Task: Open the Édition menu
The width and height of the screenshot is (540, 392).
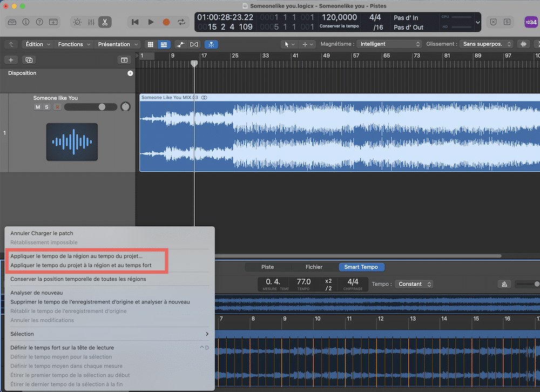Action: [38, 44]
